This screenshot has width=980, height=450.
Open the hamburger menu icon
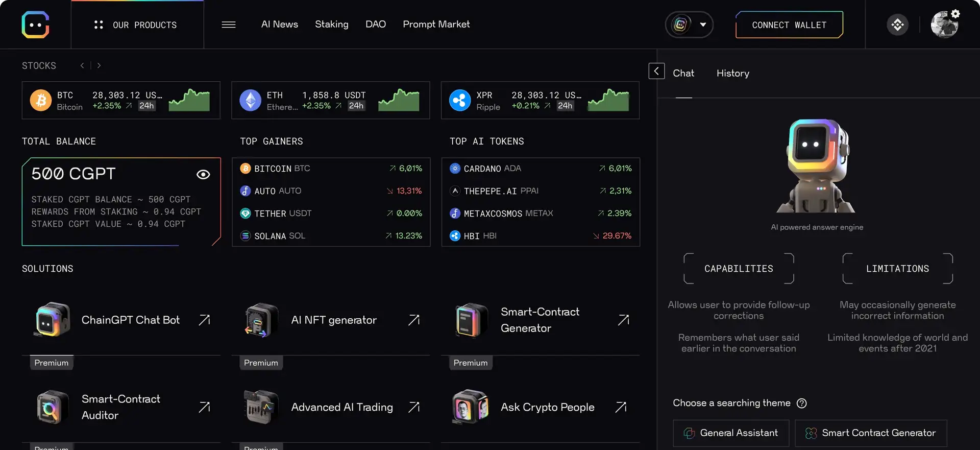click(x=229, y=25)
